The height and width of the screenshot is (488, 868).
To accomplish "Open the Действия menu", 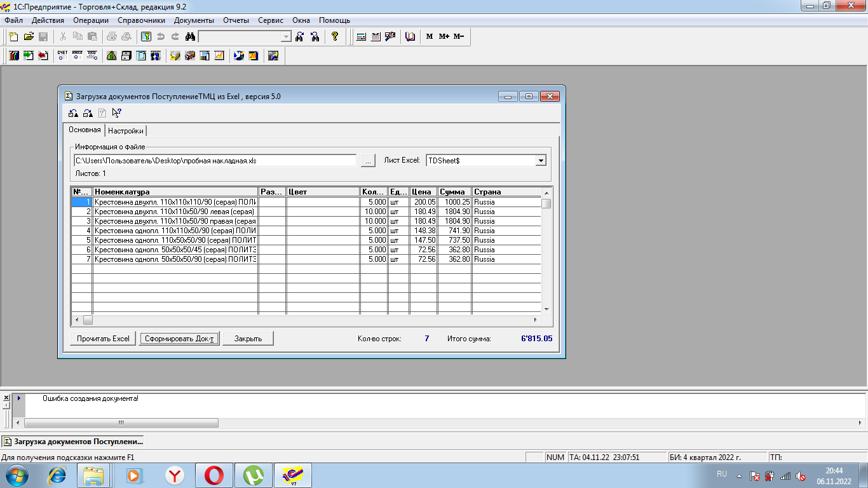I will pos(48,20).
